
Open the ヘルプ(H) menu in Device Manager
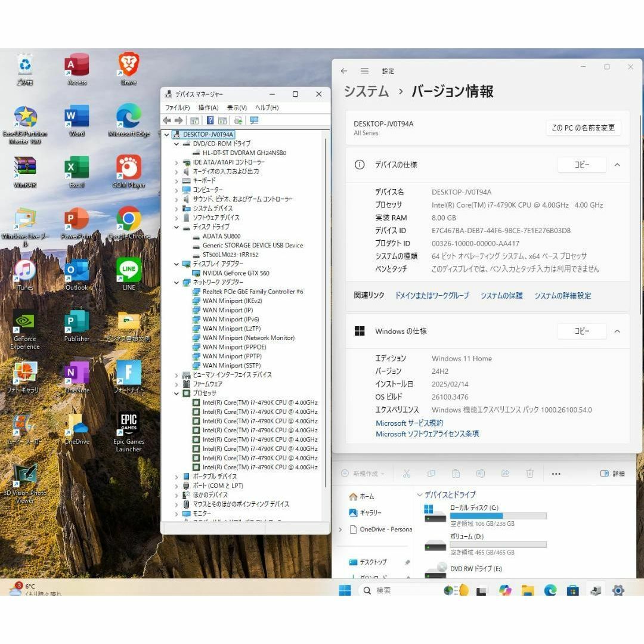tap(267, 107)
